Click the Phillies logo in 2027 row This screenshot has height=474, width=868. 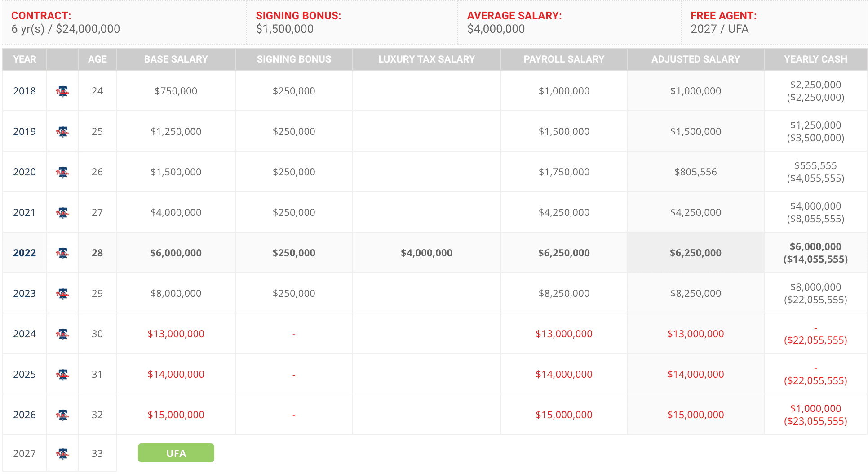(x=62, y=454)
